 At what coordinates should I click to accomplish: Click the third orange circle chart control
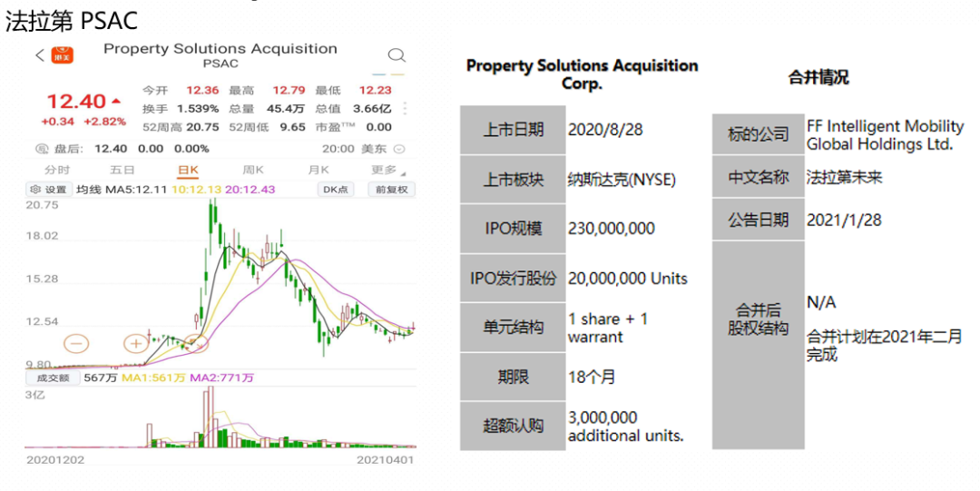point(196,343)
